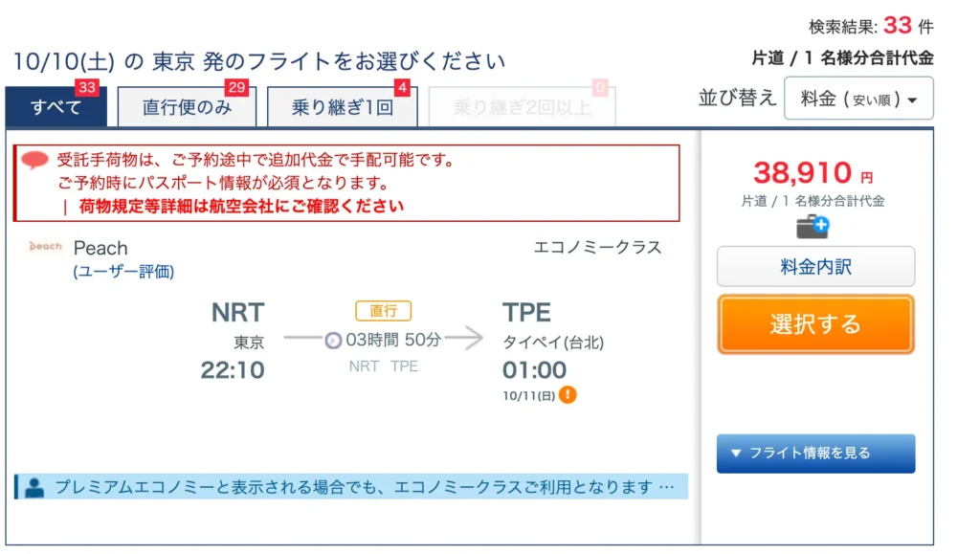This screenshot has width=980, height=554.
Task: Open the 料金(安い順) sort dropdown
Action: click(x=858, y=98)
